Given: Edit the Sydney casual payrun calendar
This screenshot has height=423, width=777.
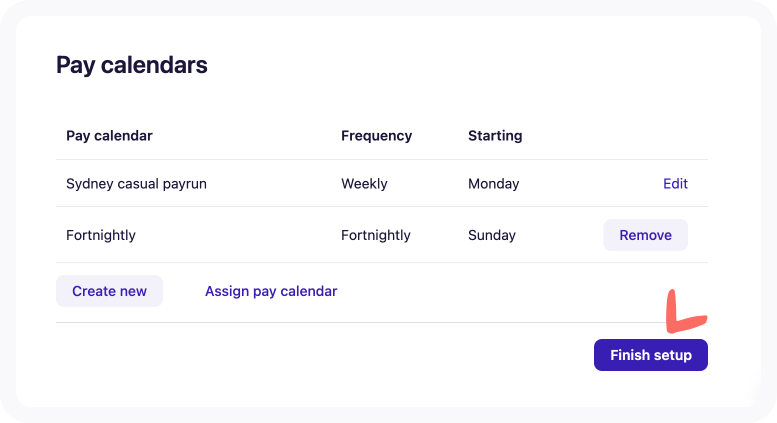Looking at the screenshot, I should (x=675, y=184).
